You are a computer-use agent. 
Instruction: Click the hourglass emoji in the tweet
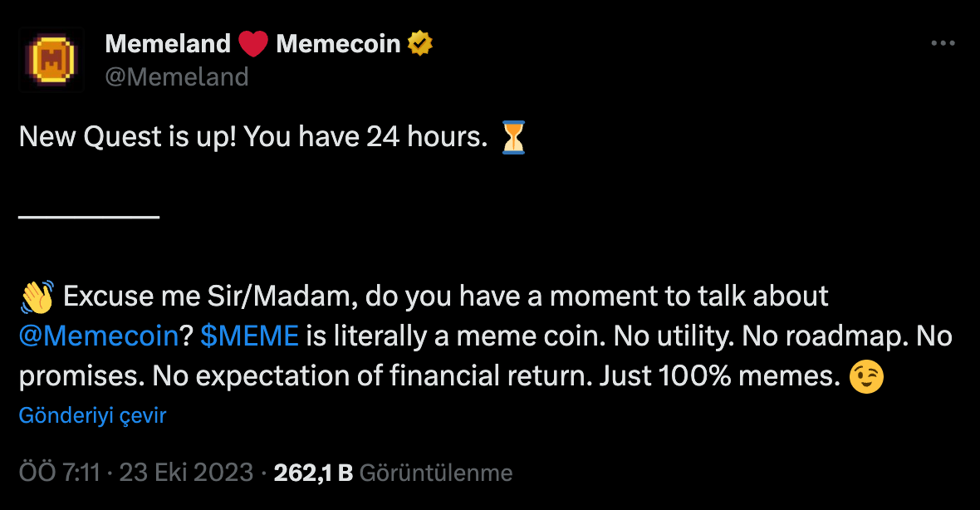click(512, 135)
